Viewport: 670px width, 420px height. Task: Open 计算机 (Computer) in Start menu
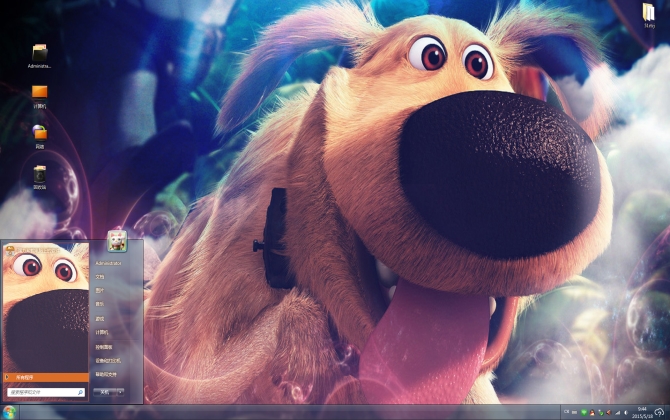pyautogui.click(x=102, y=332)
